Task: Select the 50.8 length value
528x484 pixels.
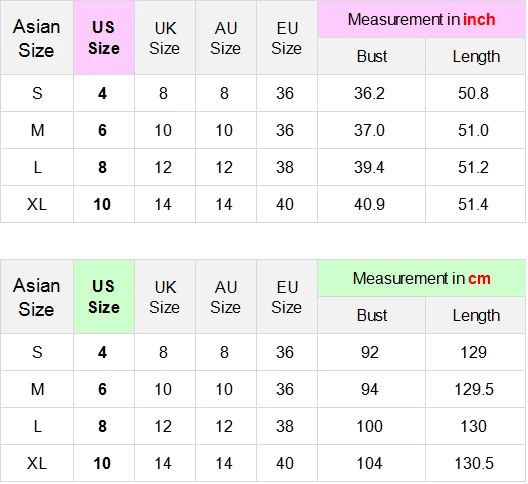Action: pos(473,93)
